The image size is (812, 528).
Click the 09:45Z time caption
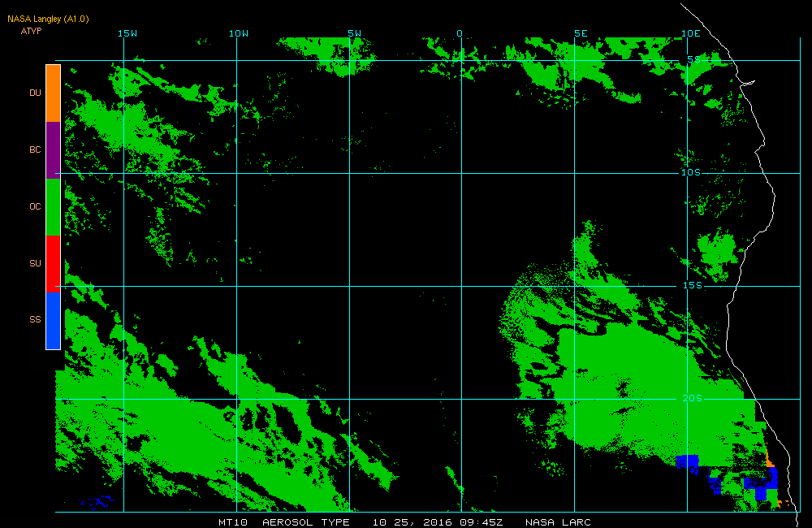point(481,522)
